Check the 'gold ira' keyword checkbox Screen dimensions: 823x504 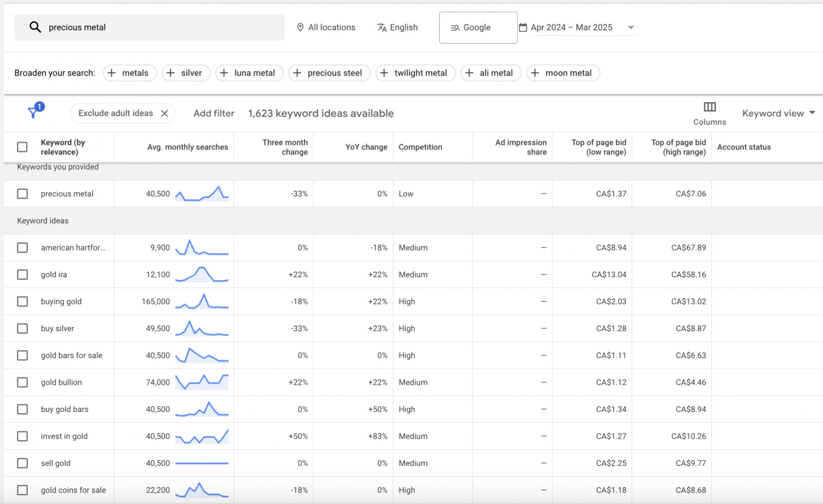(x=22, y=275)
